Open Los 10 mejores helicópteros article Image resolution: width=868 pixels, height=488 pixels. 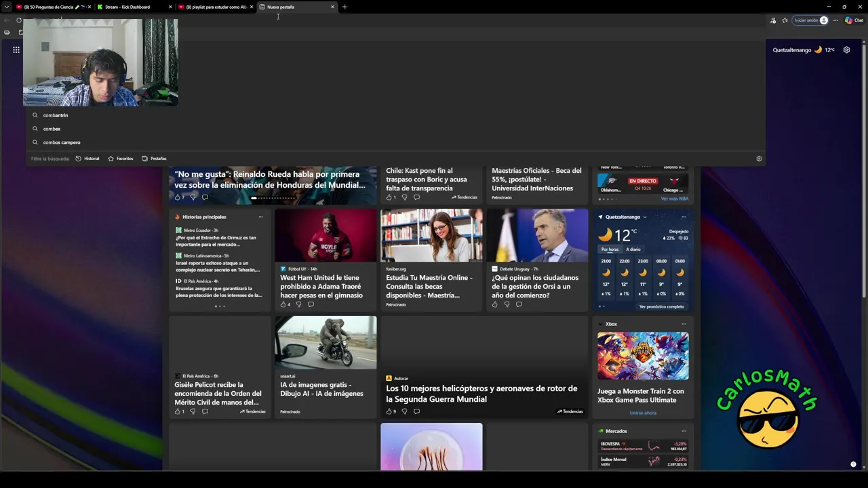tap(481, 394)
